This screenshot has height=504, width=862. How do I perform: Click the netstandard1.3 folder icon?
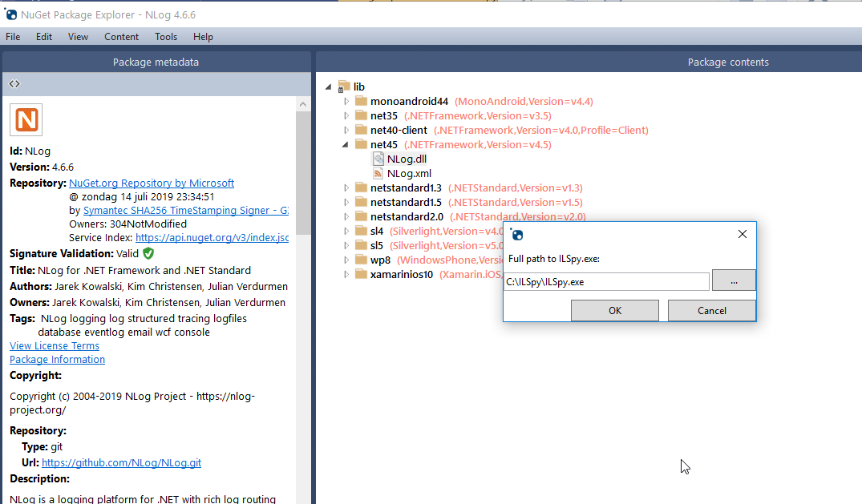tap(361, 187)
